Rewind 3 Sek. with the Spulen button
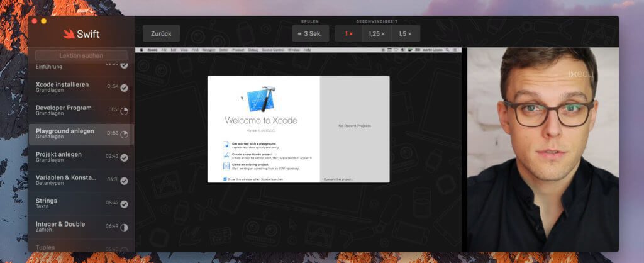Viewport: 644px width, 263px height. point(310,34)
